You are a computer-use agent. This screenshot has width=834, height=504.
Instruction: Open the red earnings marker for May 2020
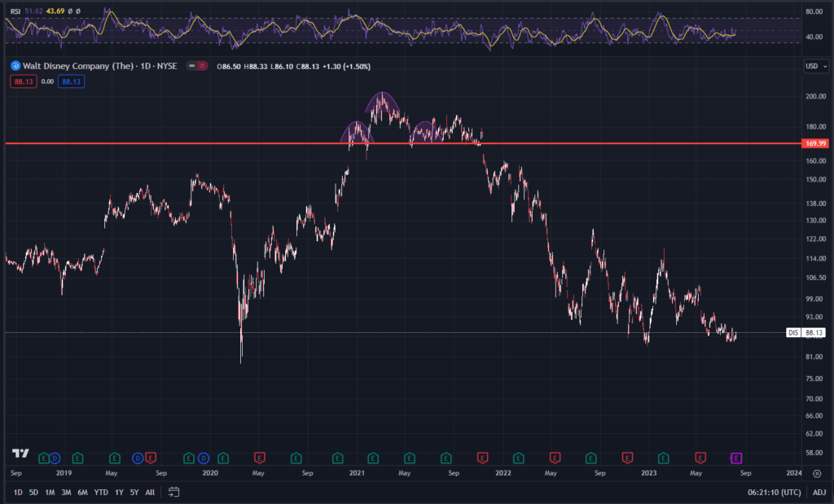coord(260,458)
